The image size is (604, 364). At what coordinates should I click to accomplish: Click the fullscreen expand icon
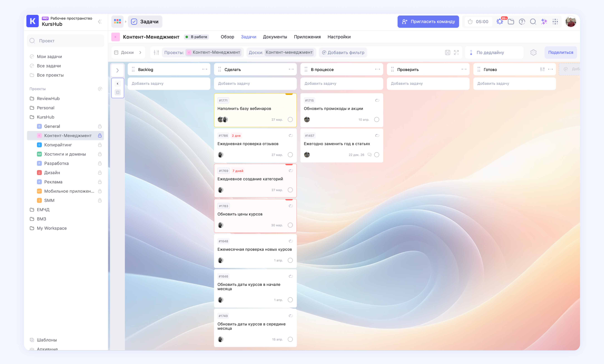456,52
